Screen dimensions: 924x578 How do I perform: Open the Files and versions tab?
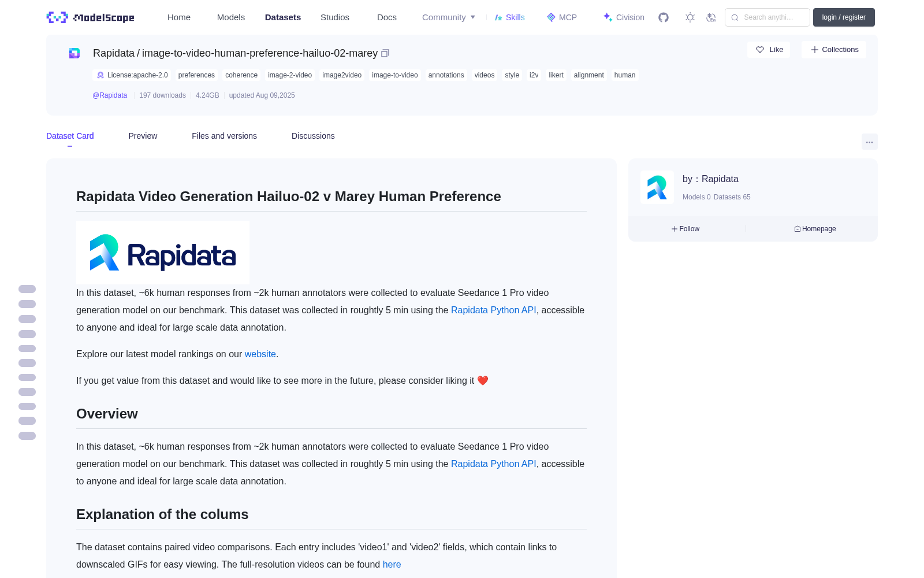pyautogui.click(x=224, y=136)
